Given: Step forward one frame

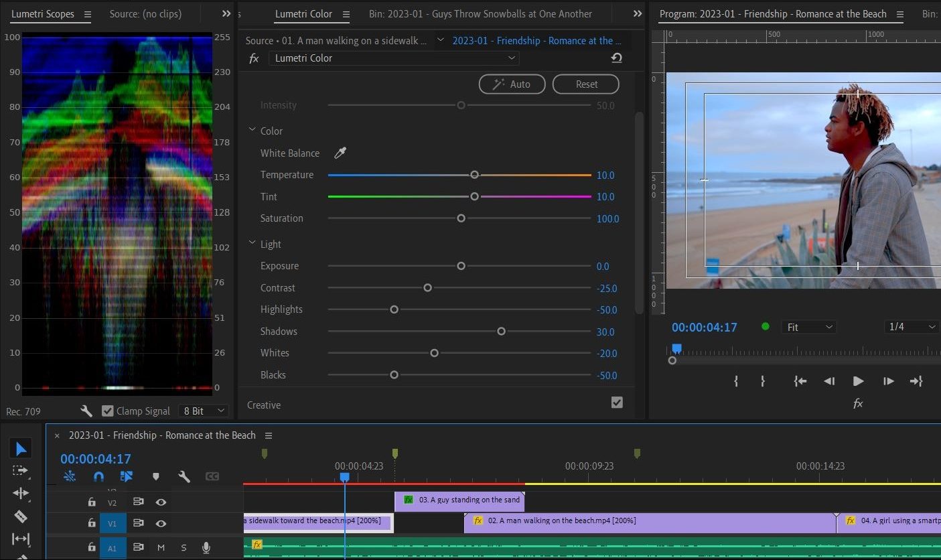Looking at the screenshot, I should coord(888,381).
